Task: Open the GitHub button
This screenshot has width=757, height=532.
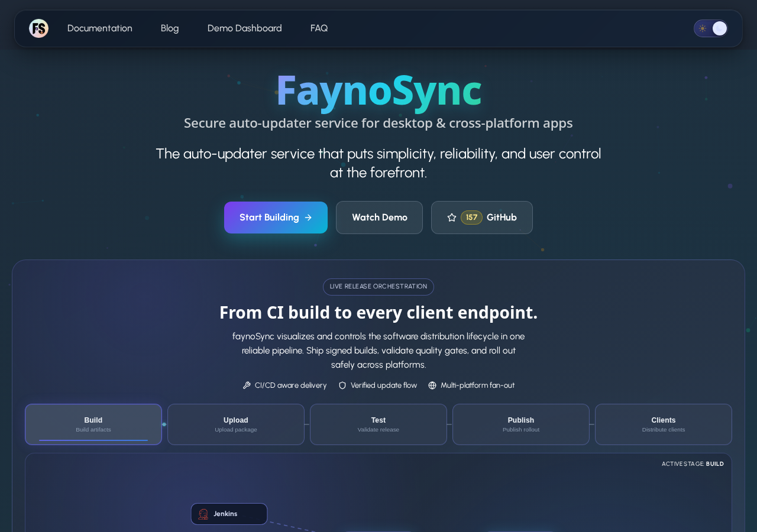Action: coord(482,218)
